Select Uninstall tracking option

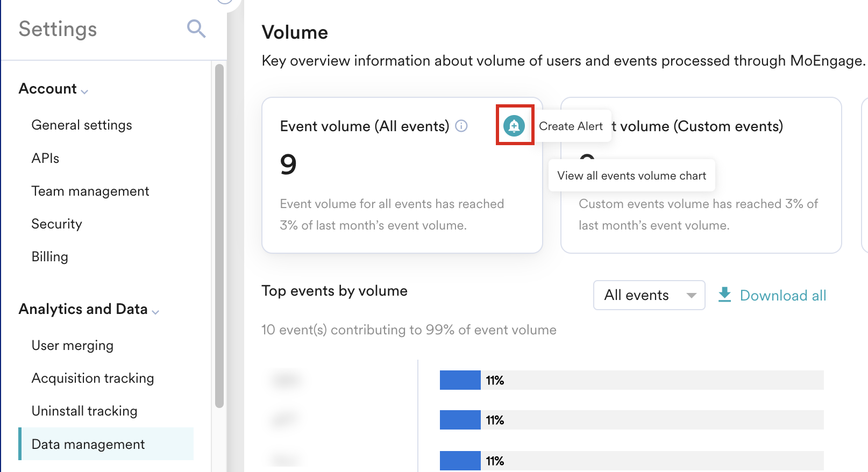click(84, 411)
